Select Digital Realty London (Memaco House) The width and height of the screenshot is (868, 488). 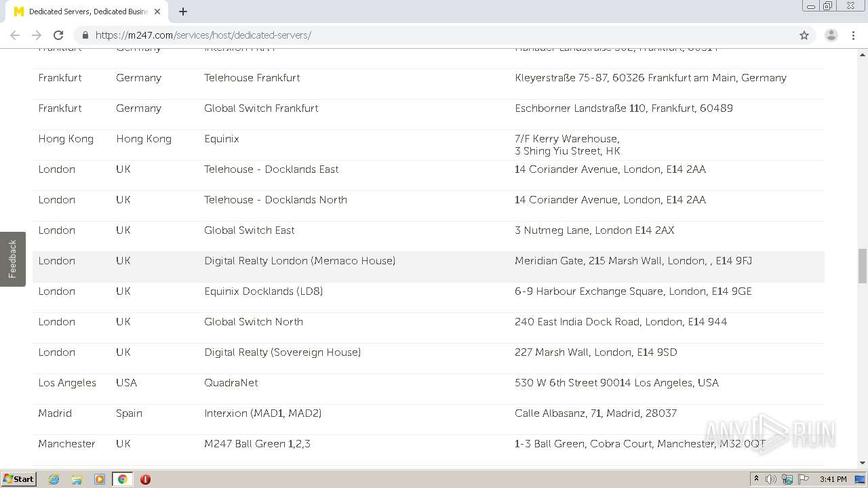300,261
